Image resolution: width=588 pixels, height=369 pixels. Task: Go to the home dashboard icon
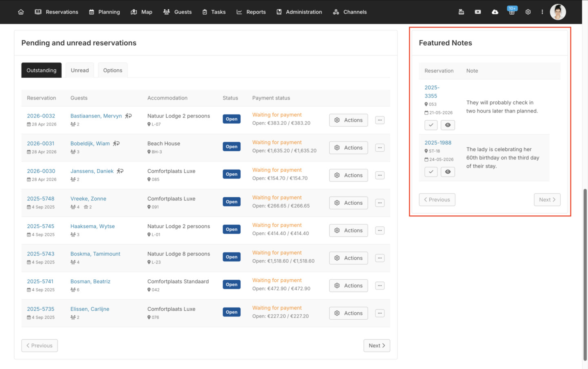point(21,12)
